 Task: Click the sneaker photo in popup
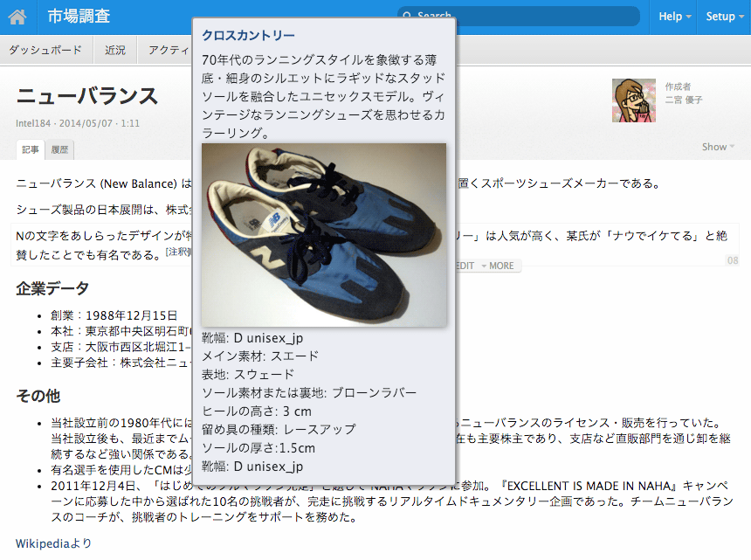point(324,235)
